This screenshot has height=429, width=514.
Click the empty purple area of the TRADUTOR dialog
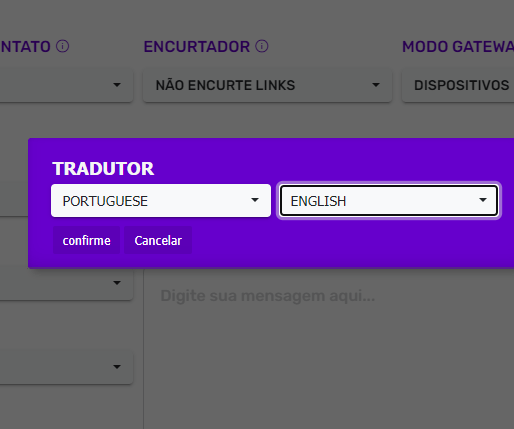click(350, 243)
